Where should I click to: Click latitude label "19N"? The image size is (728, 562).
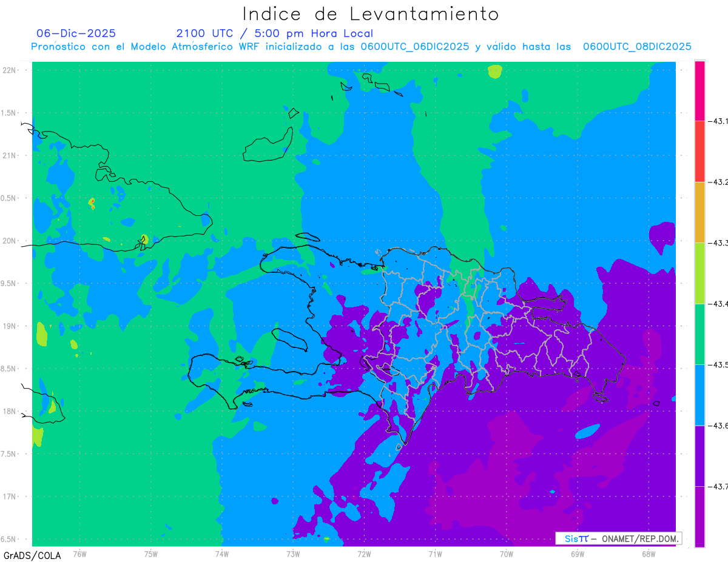(9, 326)
